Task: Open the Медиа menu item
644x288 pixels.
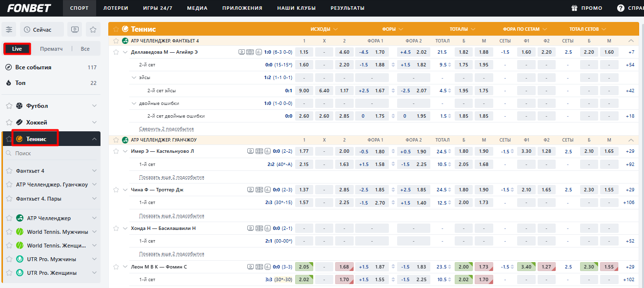Action: (x=197, y=8)
